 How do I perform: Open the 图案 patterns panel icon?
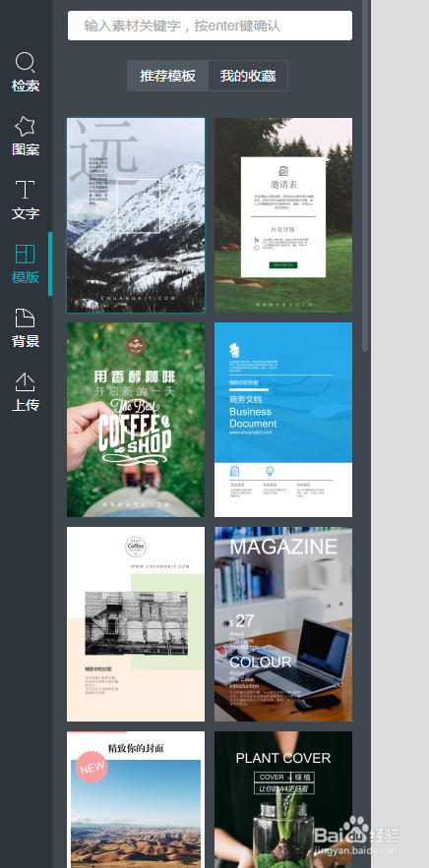tap(25, 126)
